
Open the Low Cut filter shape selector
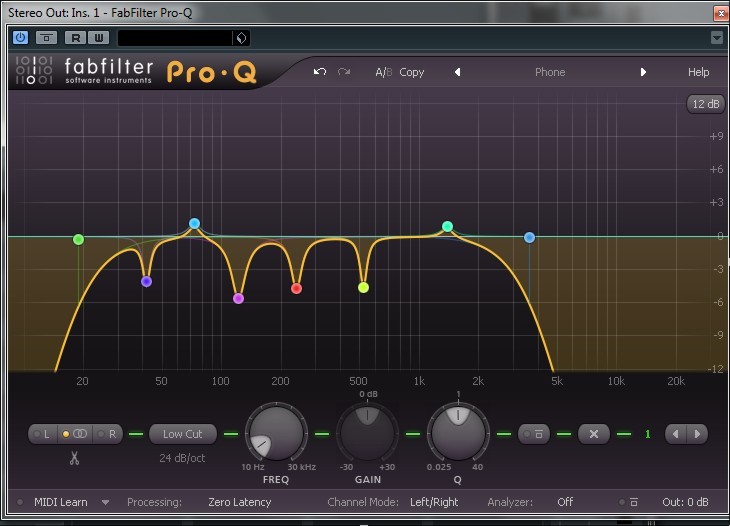182,434
